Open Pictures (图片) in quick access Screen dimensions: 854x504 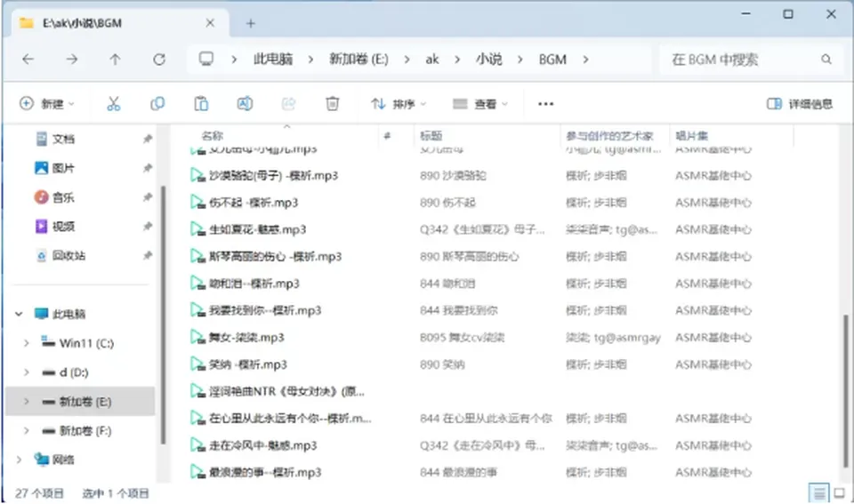coord(64,168)
